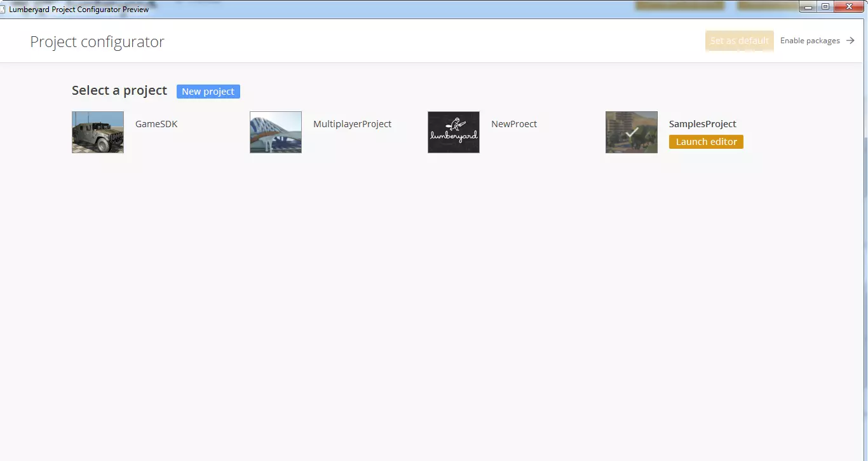The image size is (868, 461).
Task: Maximize the Project Configurator window
Action: click(x=825, y=6)
